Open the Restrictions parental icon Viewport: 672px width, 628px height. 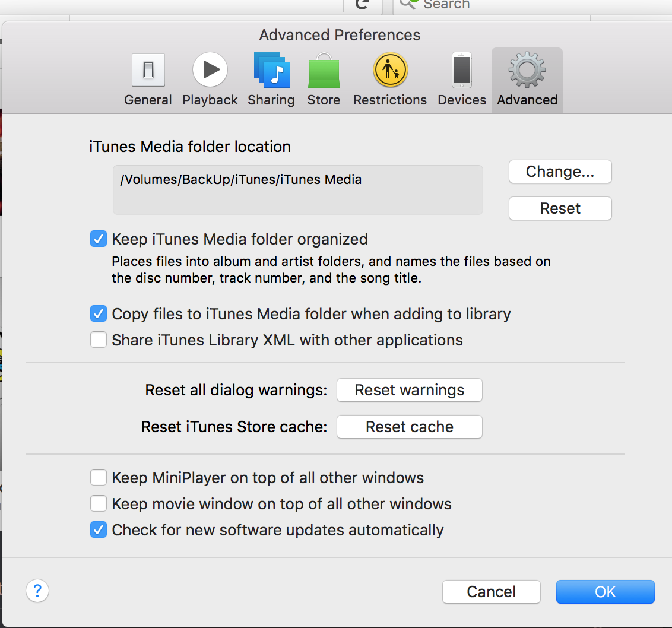tap(390, 69)
